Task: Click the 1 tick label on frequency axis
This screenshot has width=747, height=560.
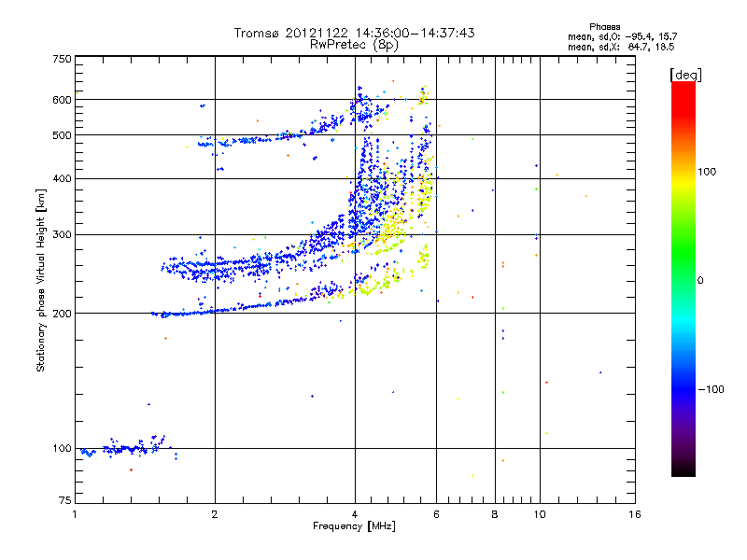Action: tap(75, 514)
